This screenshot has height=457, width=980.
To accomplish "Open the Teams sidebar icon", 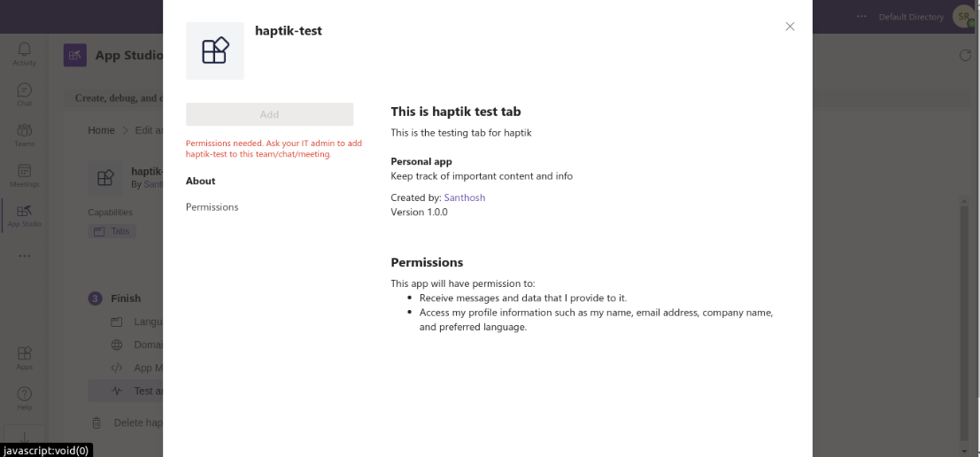I will tap(25, 135).
